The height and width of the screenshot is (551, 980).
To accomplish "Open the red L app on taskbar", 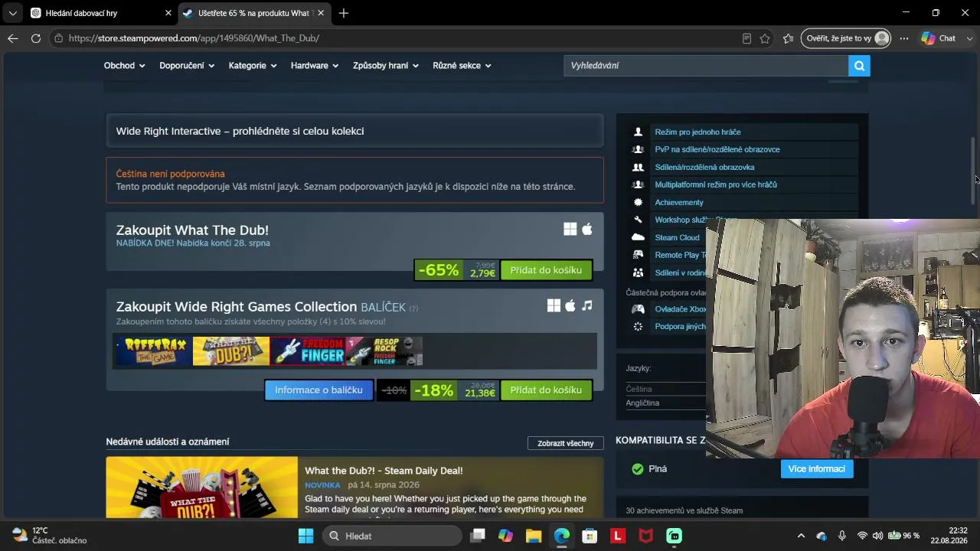I will pos(618,536).
